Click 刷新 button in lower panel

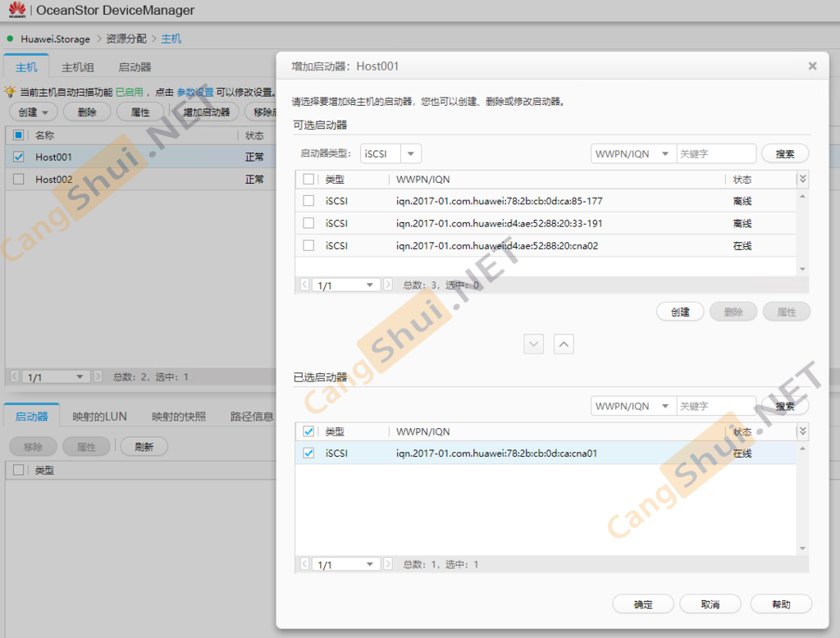pos(144,446)
